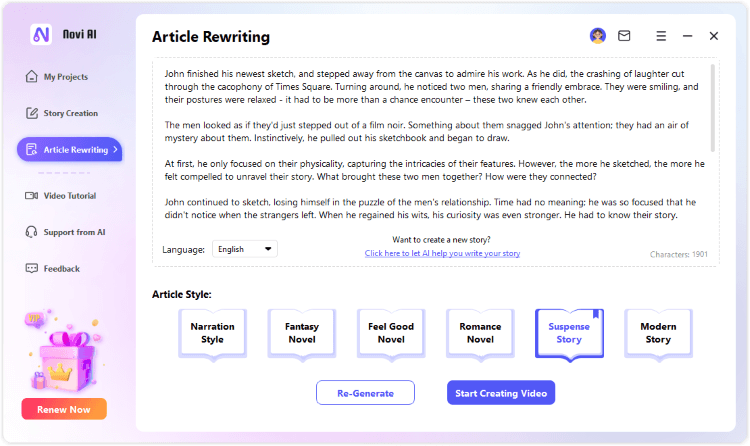
Task: Click the Renew Now button
Action: pos(64,409)
